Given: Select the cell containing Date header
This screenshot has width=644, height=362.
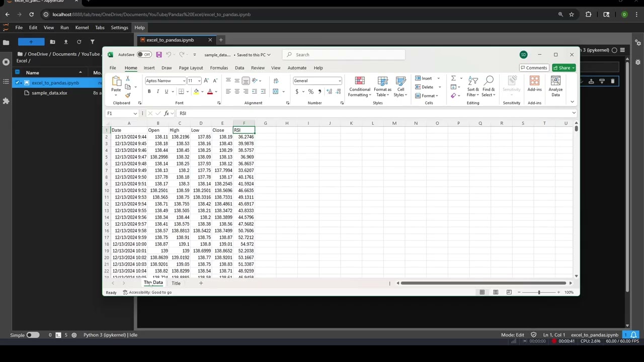Looking at the screenshot, I should pos(129,130).
